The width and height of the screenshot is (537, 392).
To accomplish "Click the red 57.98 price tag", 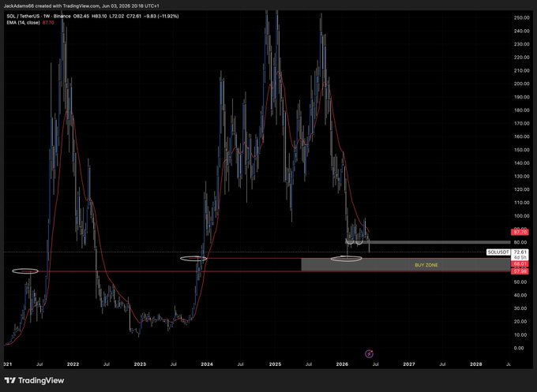I will (x=519, y=271).
